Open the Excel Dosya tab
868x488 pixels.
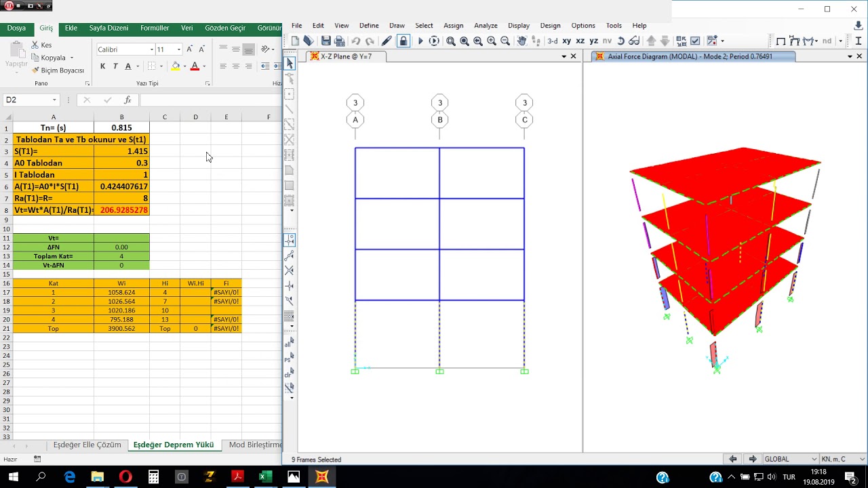[16, 28]
